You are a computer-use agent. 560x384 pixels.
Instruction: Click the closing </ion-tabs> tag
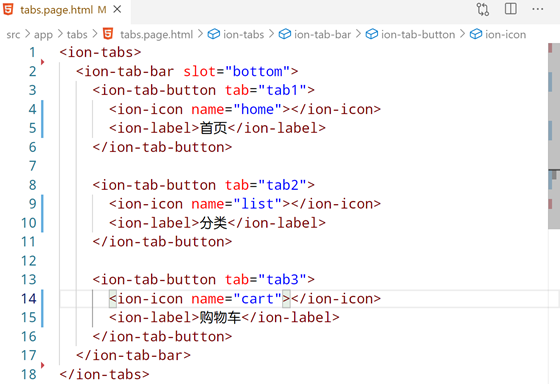[104, 374]
